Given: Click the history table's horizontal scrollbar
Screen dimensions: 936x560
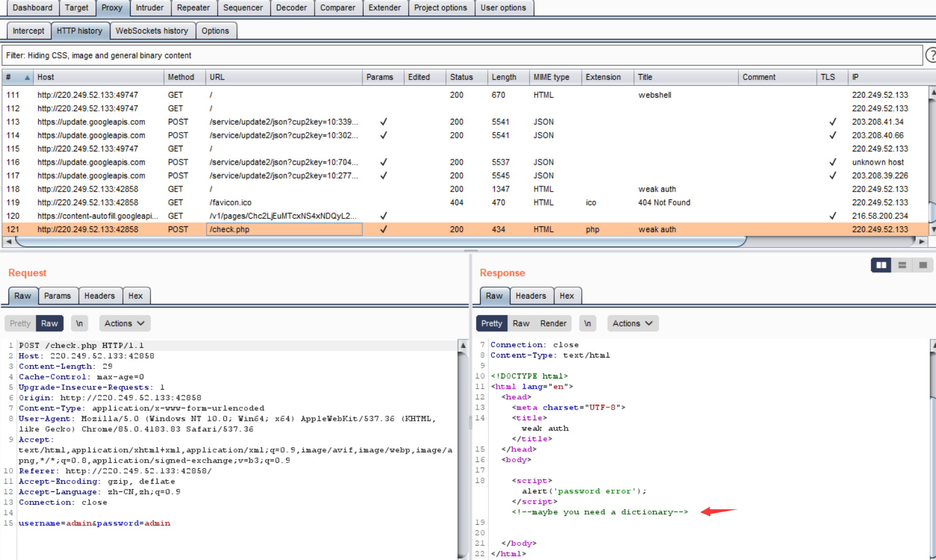Looking at the screenshot, I should point(380,242).
